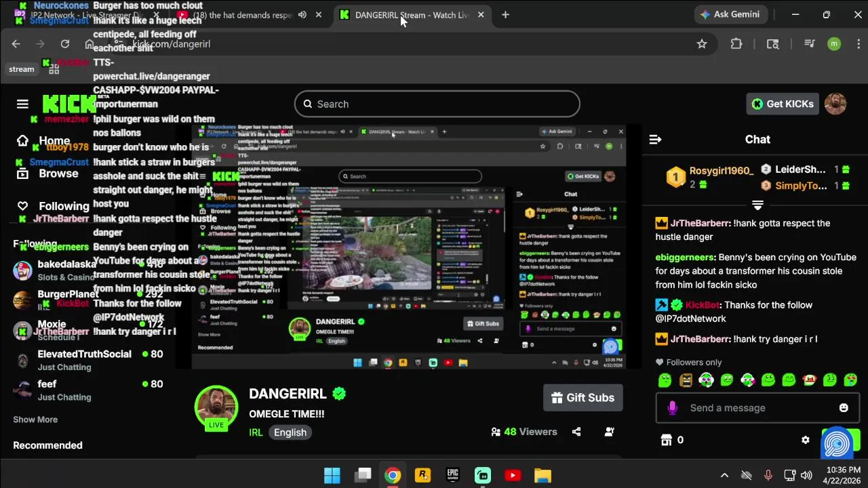868x488 pixels.
Task: Expand the chat leaderboard chevron
Action: (x=757, y=205)
